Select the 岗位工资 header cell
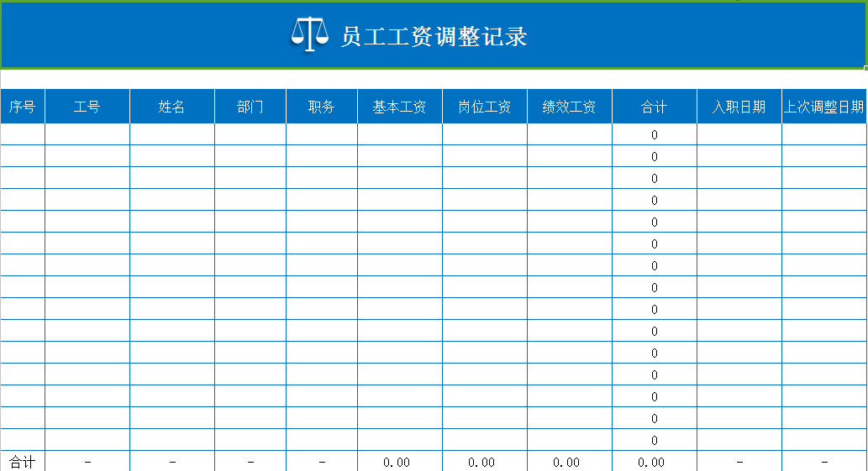868x471 pixels. coord(484,106)
